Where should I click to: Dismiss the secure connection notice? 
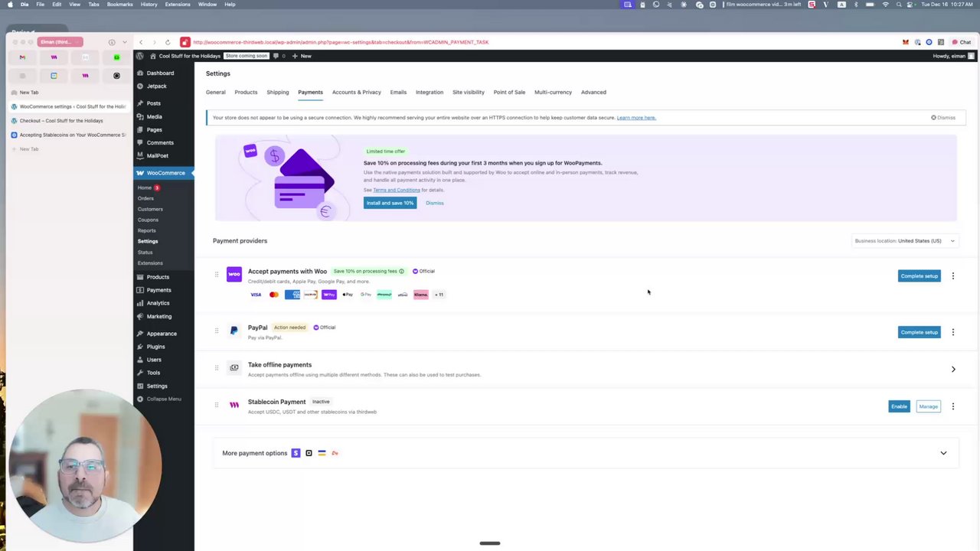pos(943,118)
